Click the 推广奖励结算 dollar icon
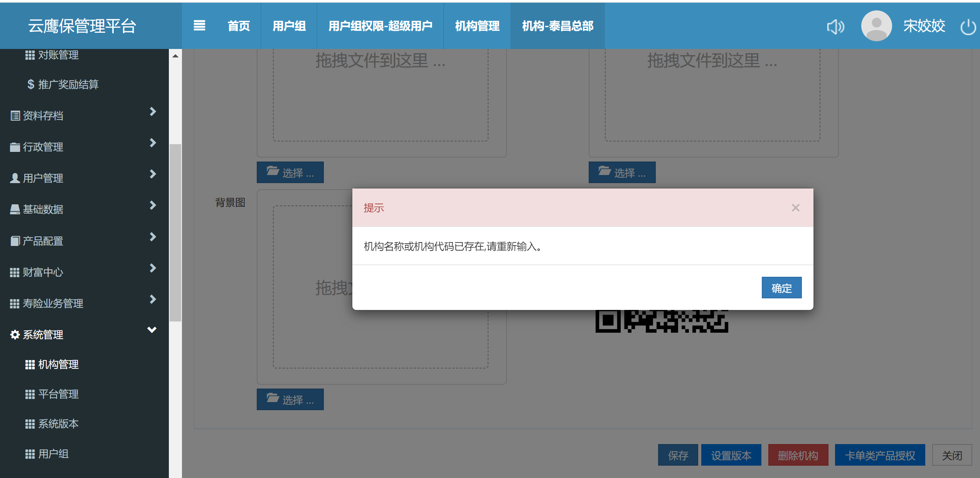 30,84
